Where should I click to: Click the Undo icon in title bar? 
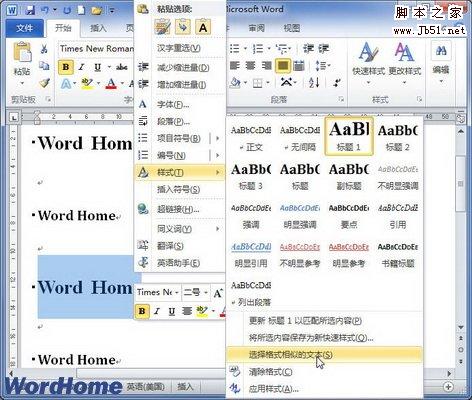45,10
